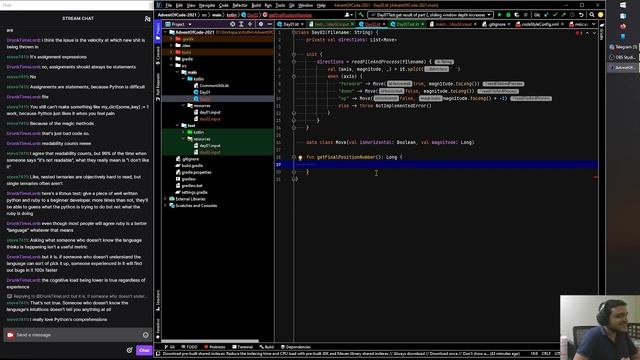Open the Problems tool window
Image resolution: width=640 pixels, height=360 pixels.
pyautogui.click(x=215, y=347)
